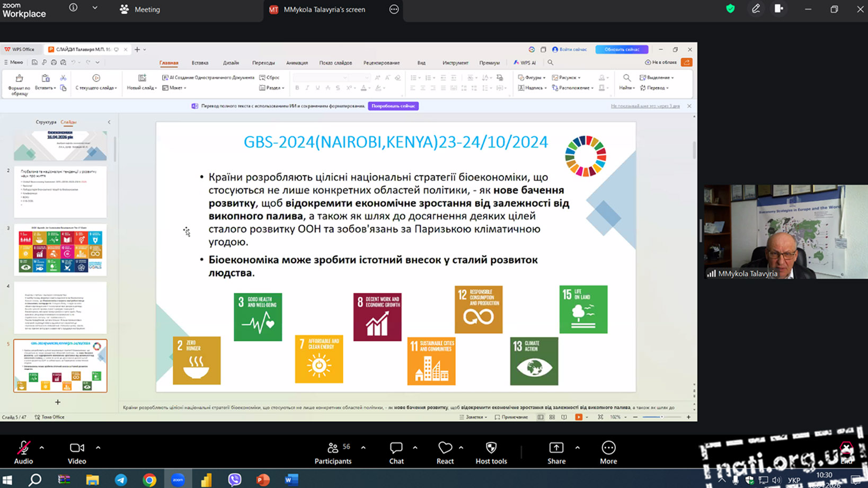Open the Chat panel in Zoom
Image resolution: width=868 pixels, height=488 pixels.
396,452
